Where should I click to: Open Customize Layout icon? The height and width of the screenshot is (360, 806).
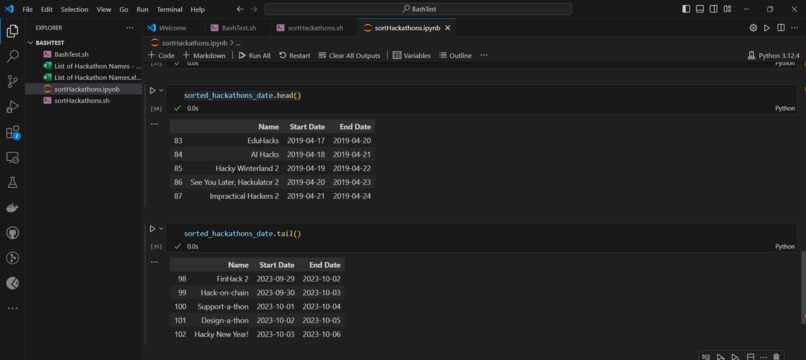pos(727,9)
